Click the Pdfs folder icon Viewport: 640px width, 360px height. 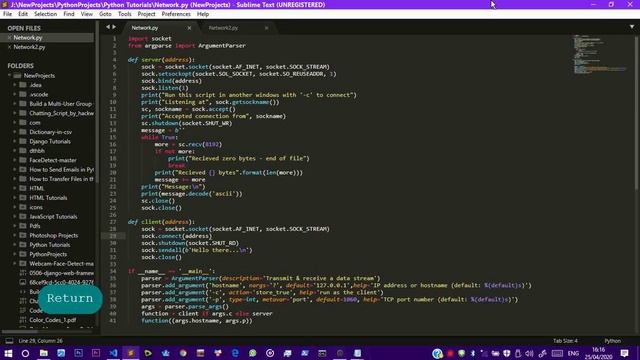[23, 226]
